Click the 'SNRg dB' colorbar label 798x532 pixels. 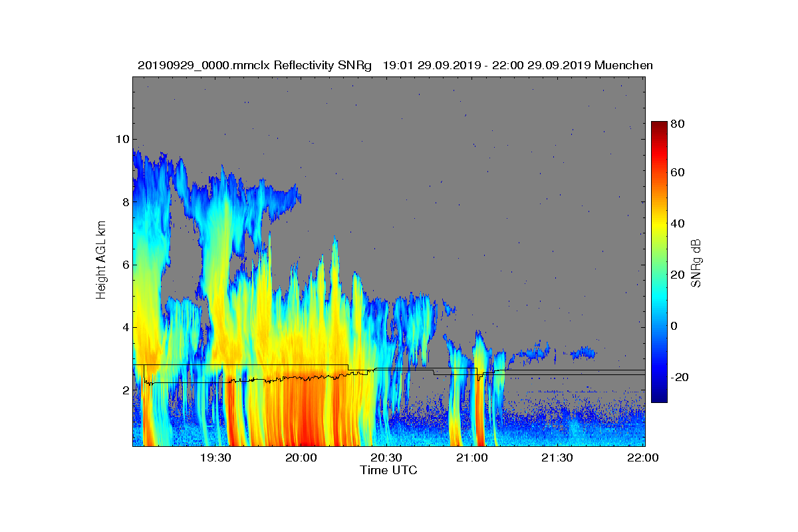point(696,263)
